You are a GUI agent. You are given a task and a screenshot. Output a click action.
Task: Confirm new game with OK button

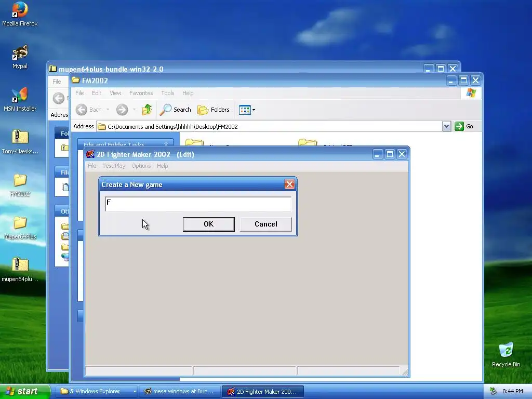coord(209,224)
